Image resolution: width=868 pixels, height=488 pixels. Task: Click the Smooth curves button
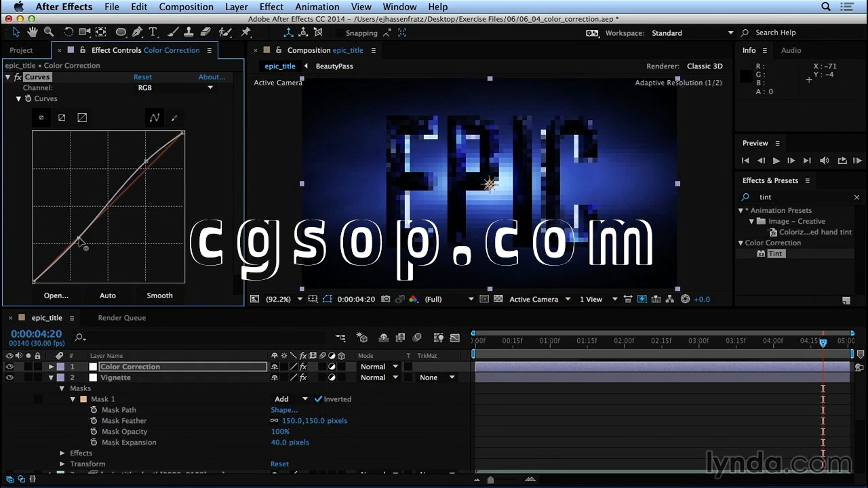click(159, 296)
